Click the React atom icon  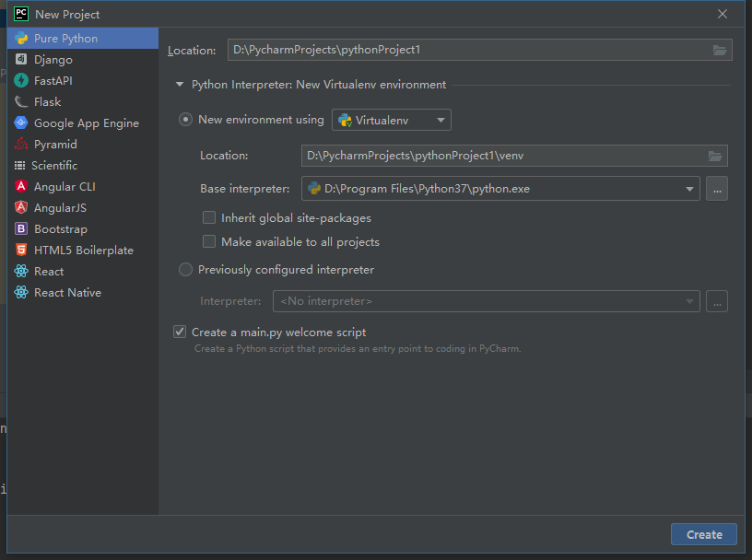click(21, 271)
